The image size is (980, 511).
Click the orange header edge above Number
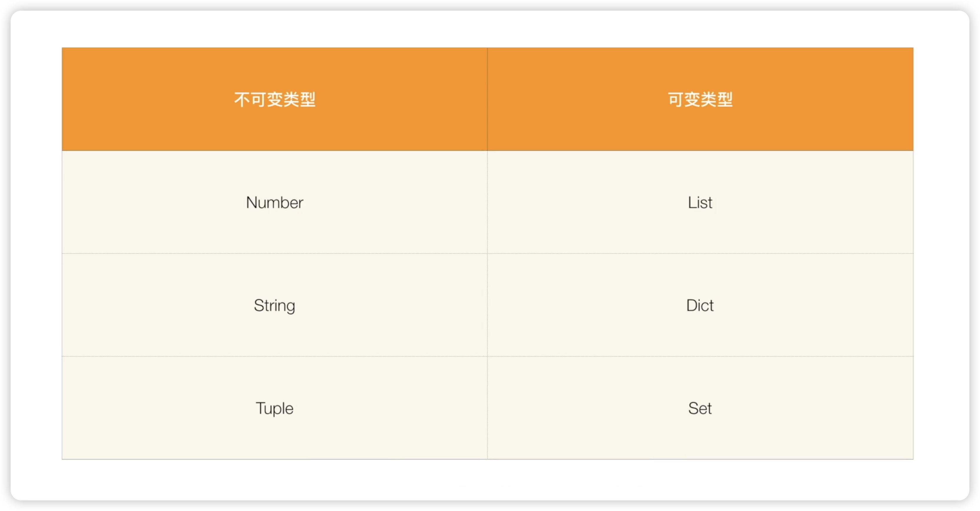(x=274, y=151)
